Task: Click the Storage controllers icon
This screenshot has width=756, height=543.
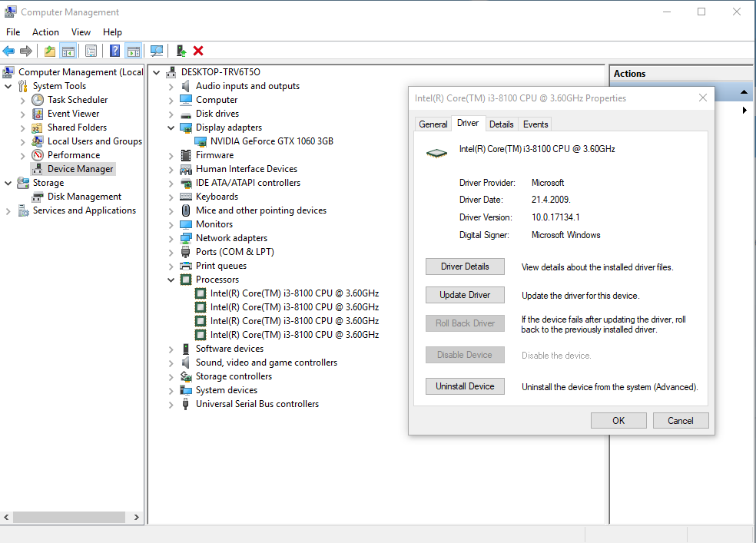Action: click(186, 376)
